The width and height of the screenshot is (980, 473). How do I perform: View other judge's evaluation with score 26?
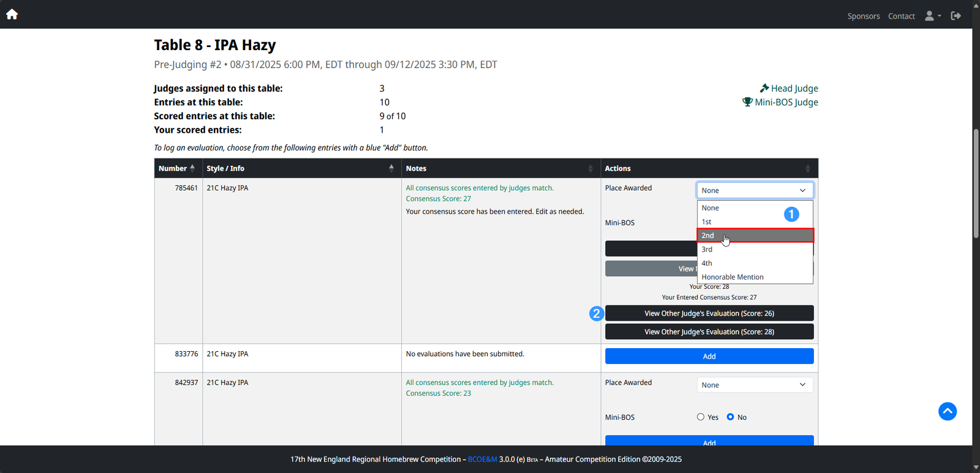[x=709, y=313]
